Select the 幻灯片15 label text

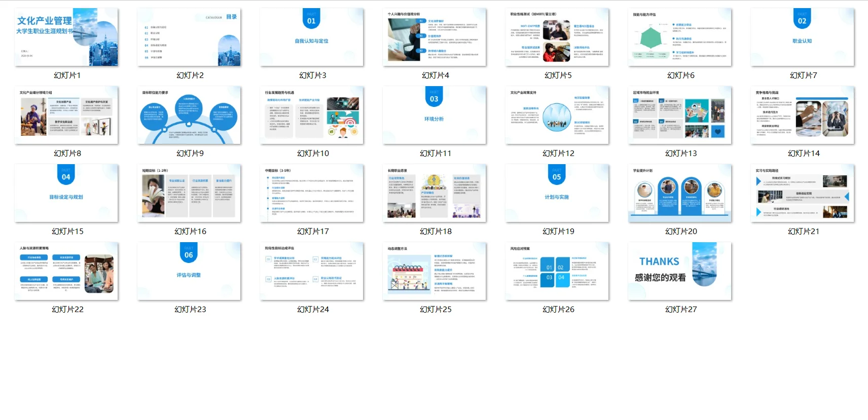[67, 232]
